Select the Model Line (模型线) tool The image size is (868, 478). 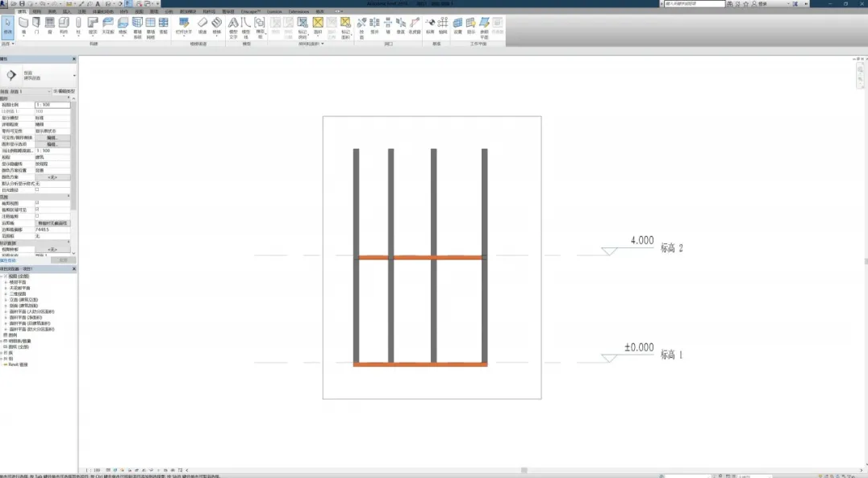point(246,27)
